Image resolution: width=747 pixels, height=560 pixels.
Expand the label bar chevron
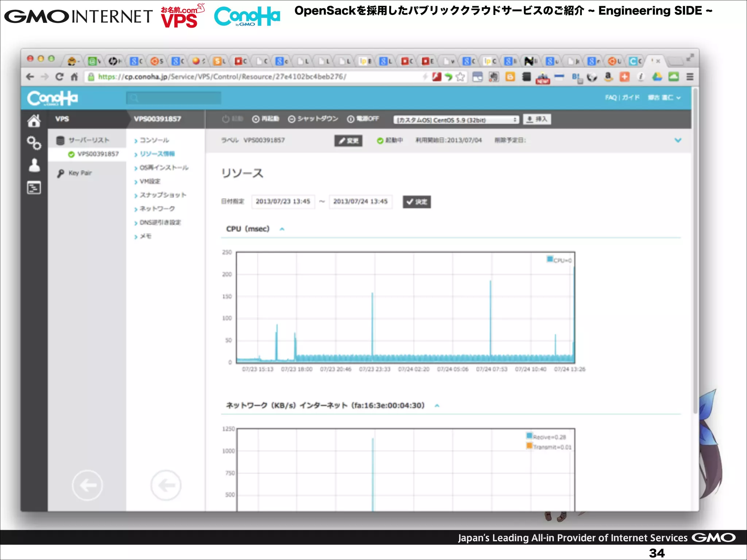coord(678,140)
